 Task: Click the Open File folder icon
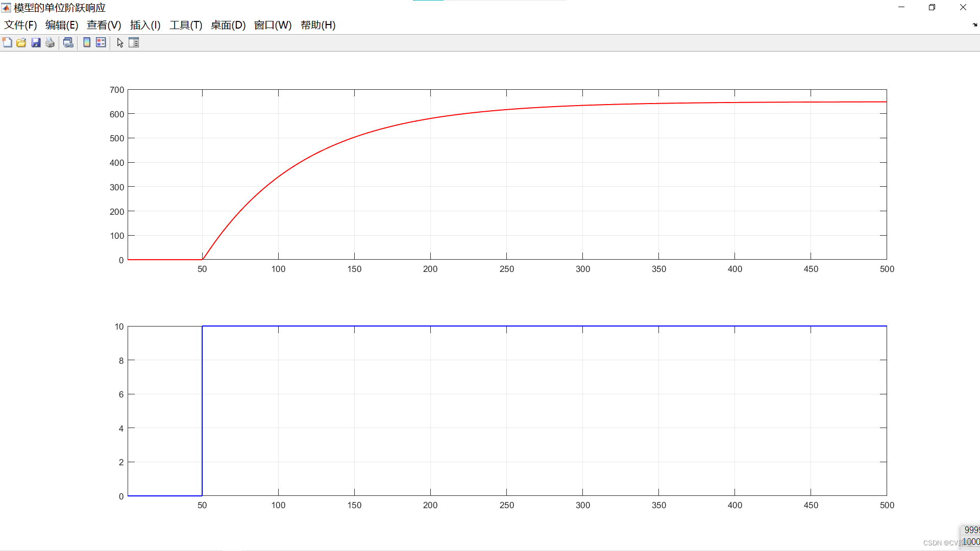21,43
